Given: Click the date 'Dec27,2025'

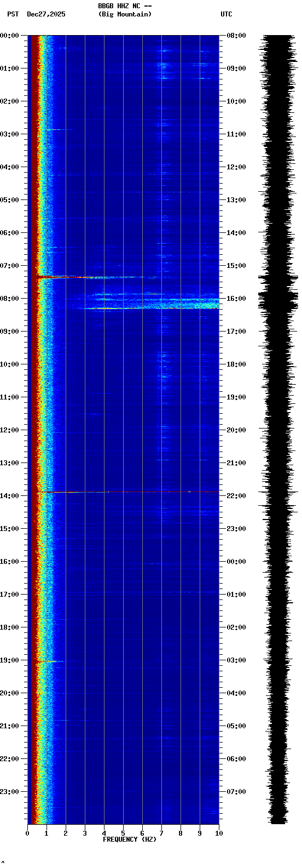Looking at the screenshot, I should pos(46,14).
